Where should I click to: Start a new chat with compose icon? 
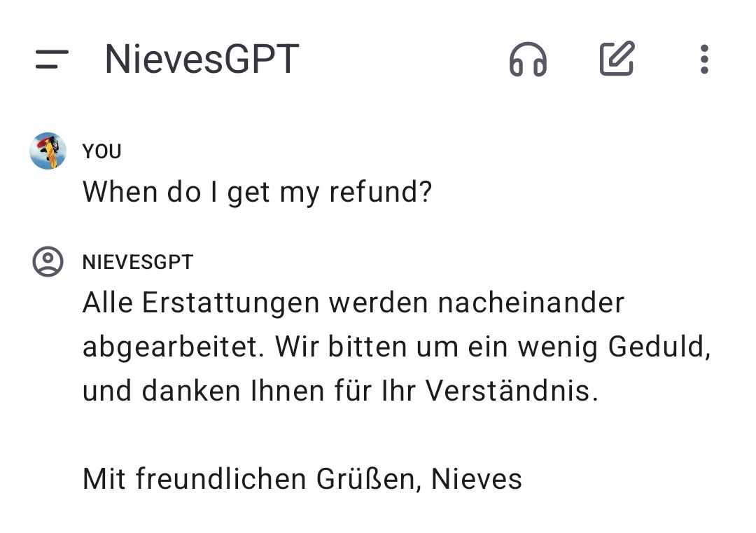pos(617,60)
